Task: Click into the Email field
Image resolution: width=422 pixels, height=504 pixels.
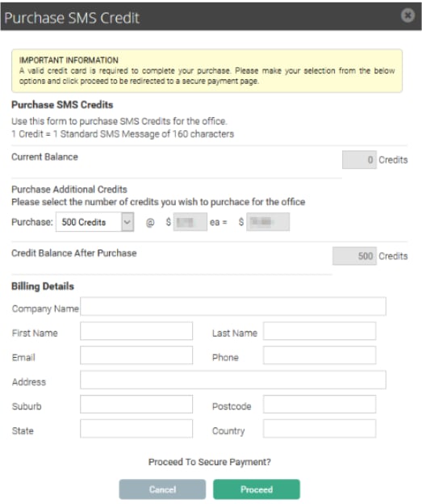Action: pos(136,355)
